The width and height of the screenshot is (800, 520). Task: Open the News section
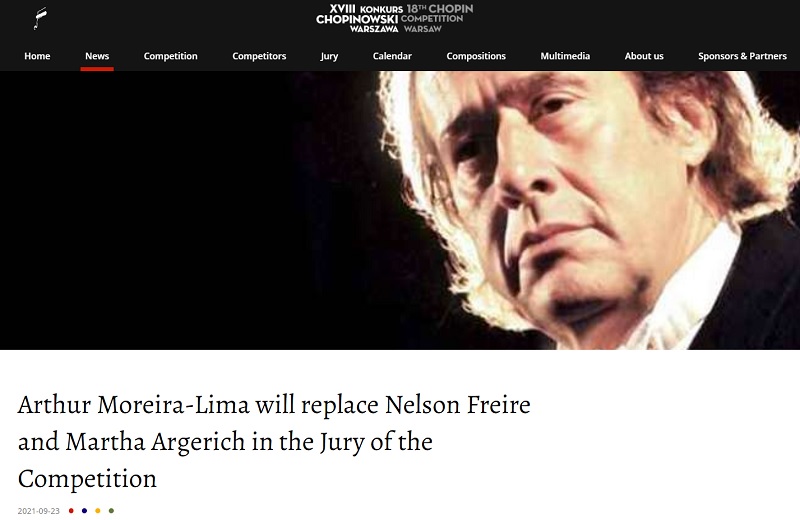tap(97, 56)
